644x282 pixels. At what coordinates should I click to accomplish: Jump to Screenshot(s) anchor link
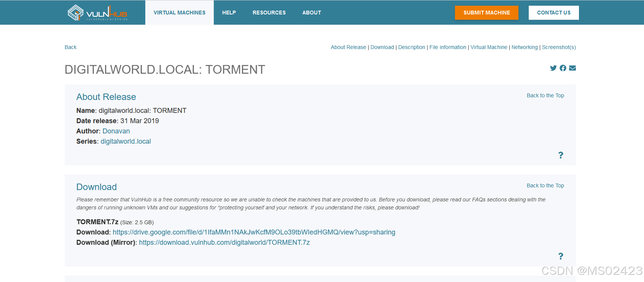[x=559, y=47]
